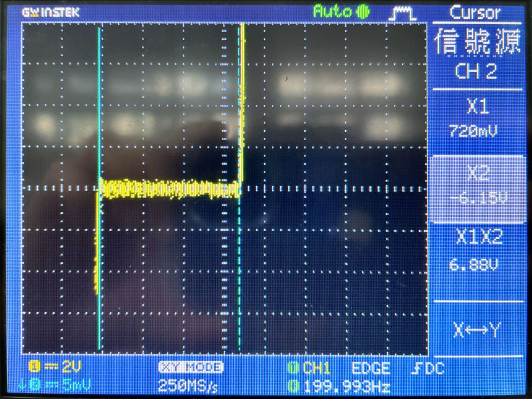Toggle the XY MODE indicator

pyautogui.click(x=190, y=368)
